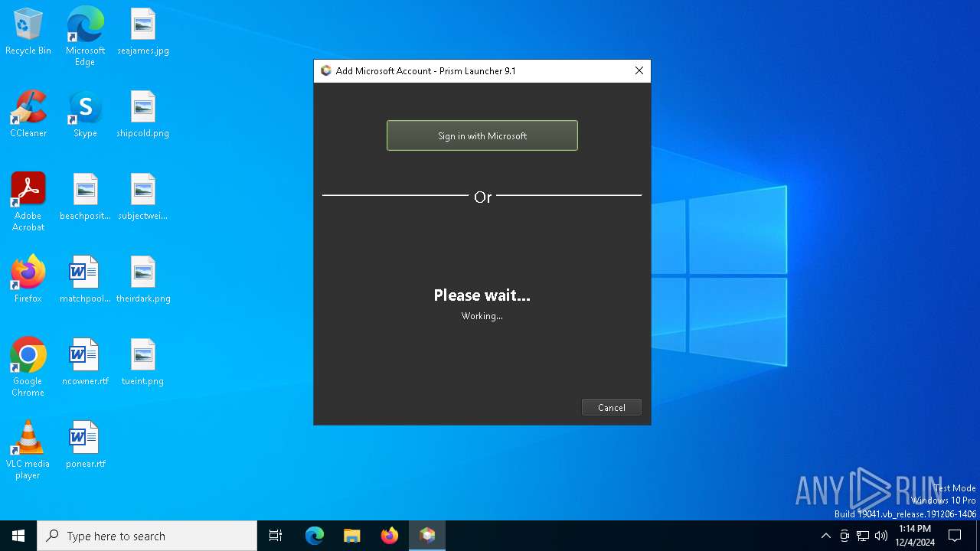
Task: Select the Adobe Acrobat desktop shortcut
Action: point(28,202)
